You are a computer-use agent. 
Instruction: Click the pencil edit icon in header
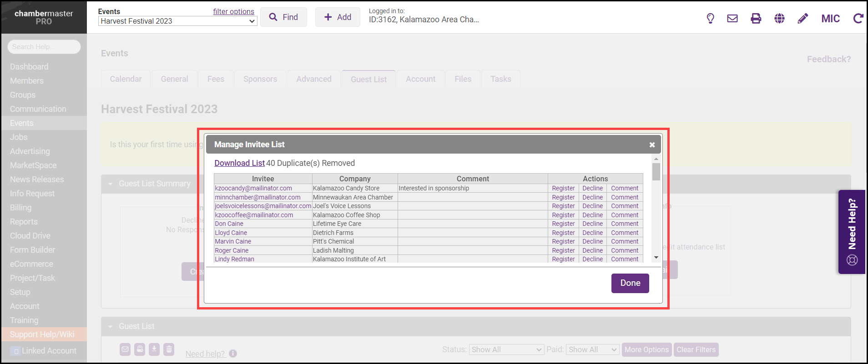tap(803, 18)
